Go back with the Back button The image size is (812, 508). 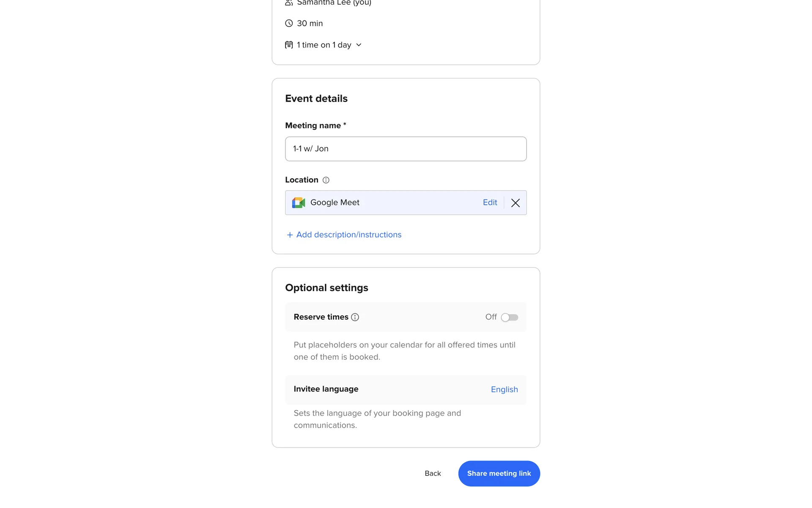click(x=433, y=473)
